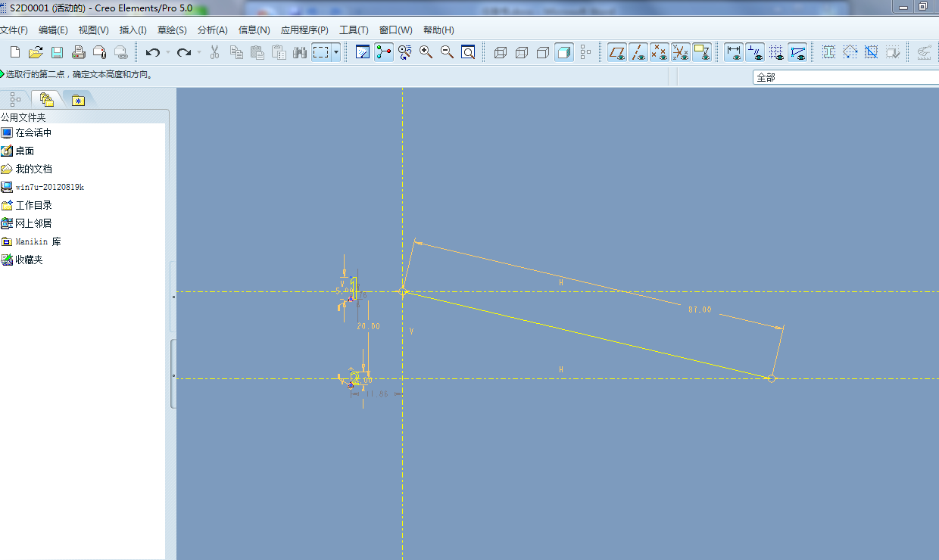Toggle datum points display

660,52
